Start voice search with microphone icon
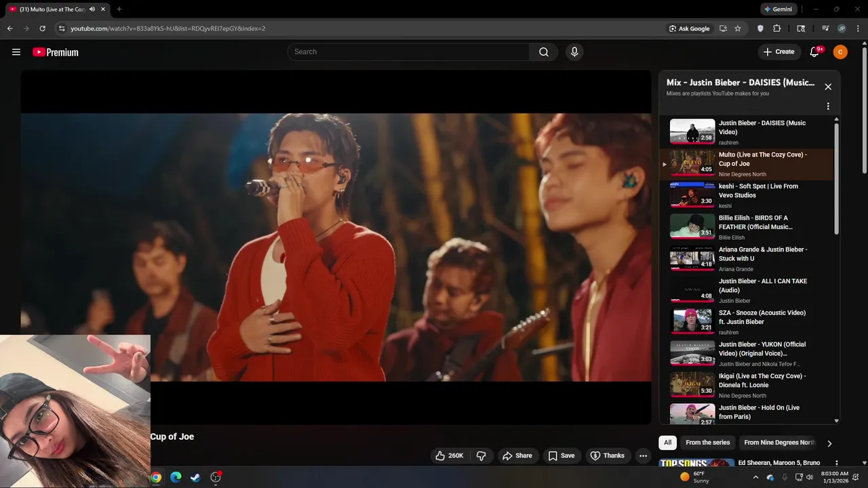The image size is (868, 488). pyautogui.click(x=574, y=52)
